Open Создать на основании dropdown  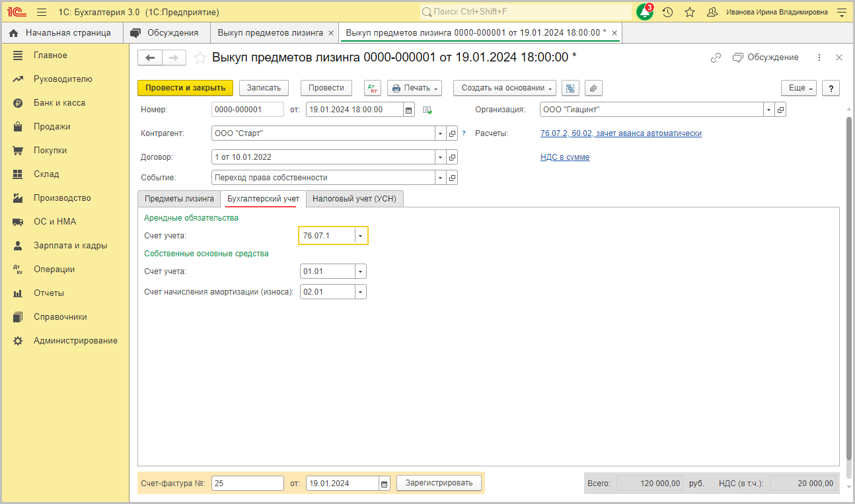click(505, 88)
